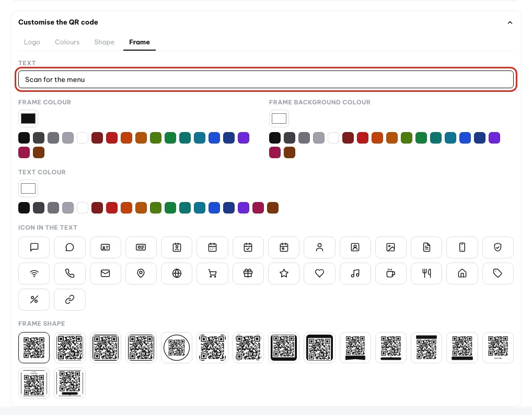Collapse the Customise the QR code section
The width and height of the screenshot is (532, 415).
(x=510, y=22)
